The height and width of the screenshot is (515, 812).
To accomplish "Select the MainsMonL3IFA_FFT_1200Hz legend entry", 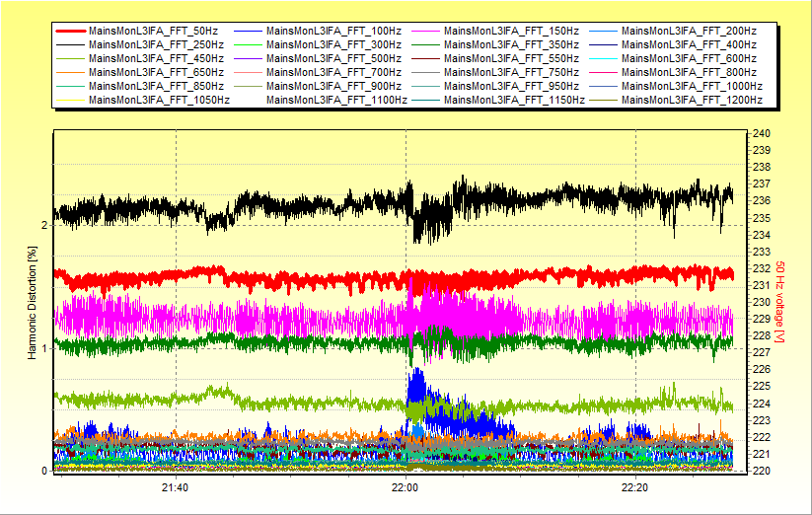I will coord(692,100).
